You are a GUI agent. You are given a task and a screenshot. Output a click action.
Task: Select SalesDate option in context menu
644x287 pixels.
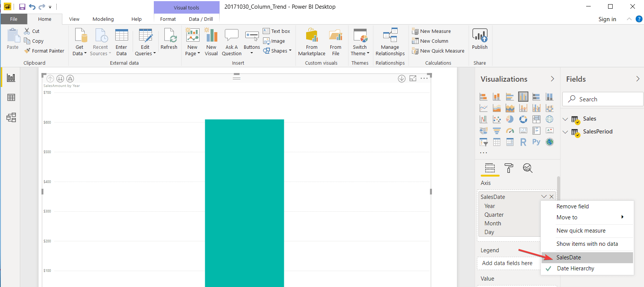(x=587, y=258)
